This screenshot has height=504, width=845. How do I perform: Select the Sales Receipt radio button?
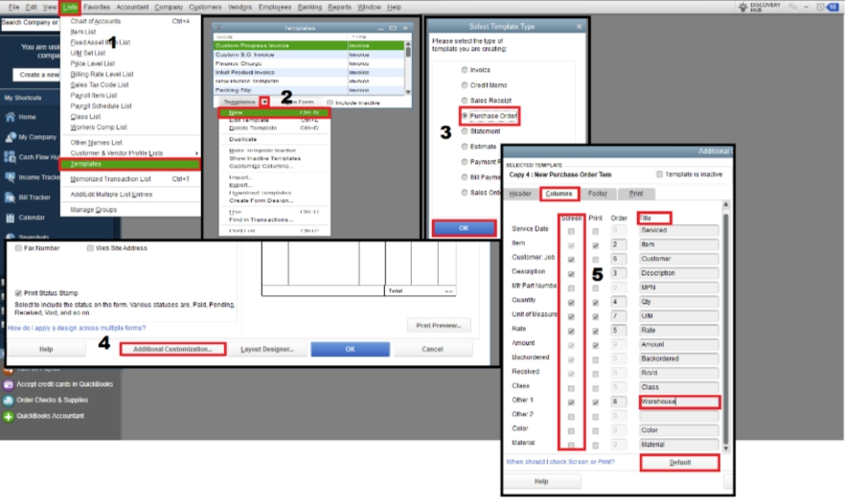[x=465, y=101]
